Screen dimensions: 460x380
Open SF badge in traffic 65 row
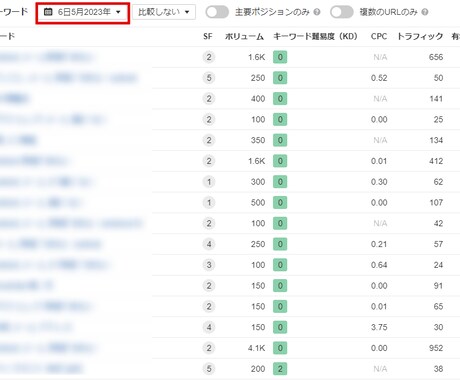209,307
